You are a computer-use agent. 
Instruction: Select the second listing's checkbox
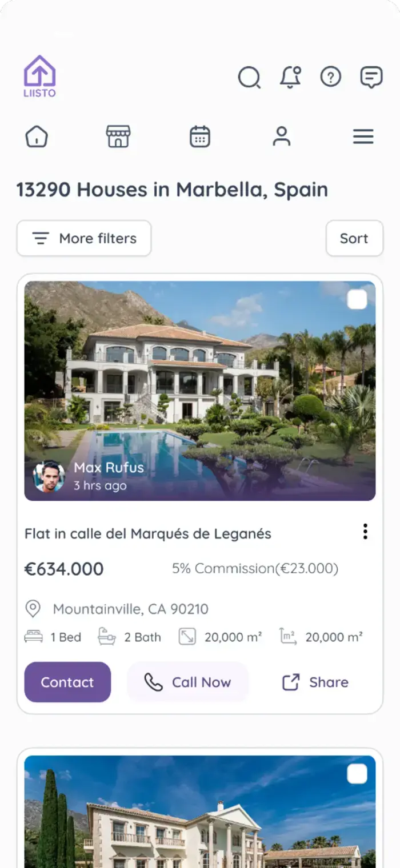point(357,774)
